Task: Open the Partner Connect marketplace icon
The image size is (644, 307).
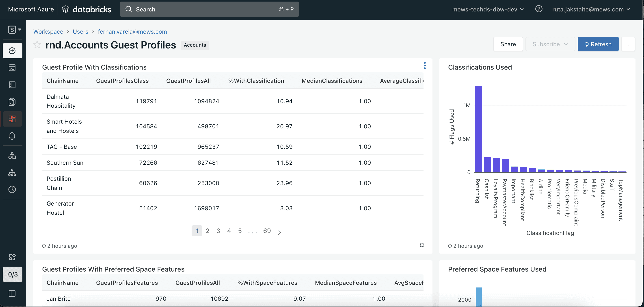Action: coord(12,257)
